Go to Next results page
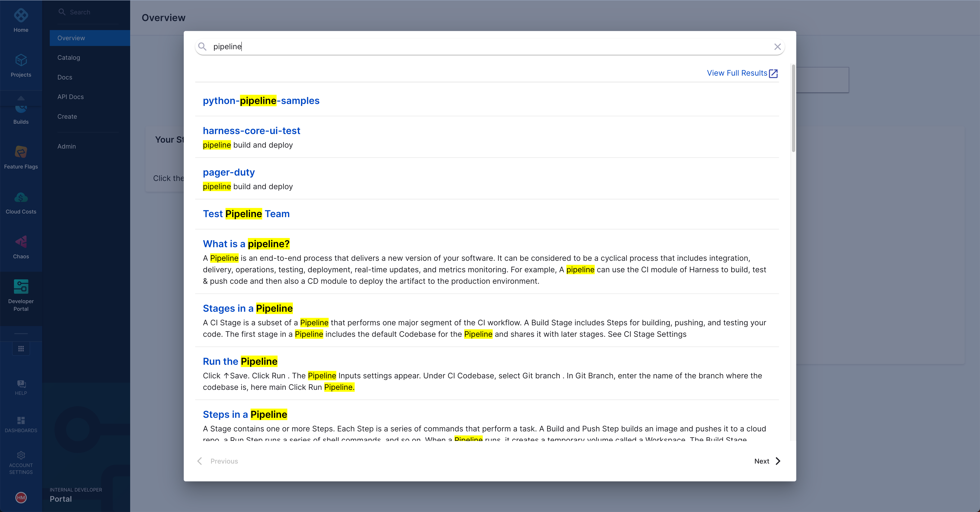The width and height of the screenshot is (980, 512). pos(767,461)
